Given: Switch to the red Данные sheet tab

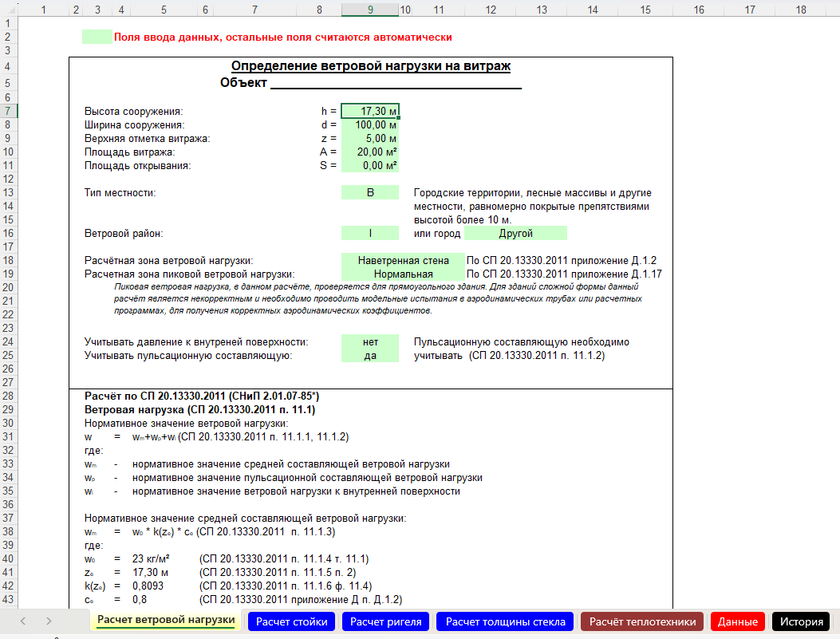Looking at the screenshot, I should pos(738,621).
